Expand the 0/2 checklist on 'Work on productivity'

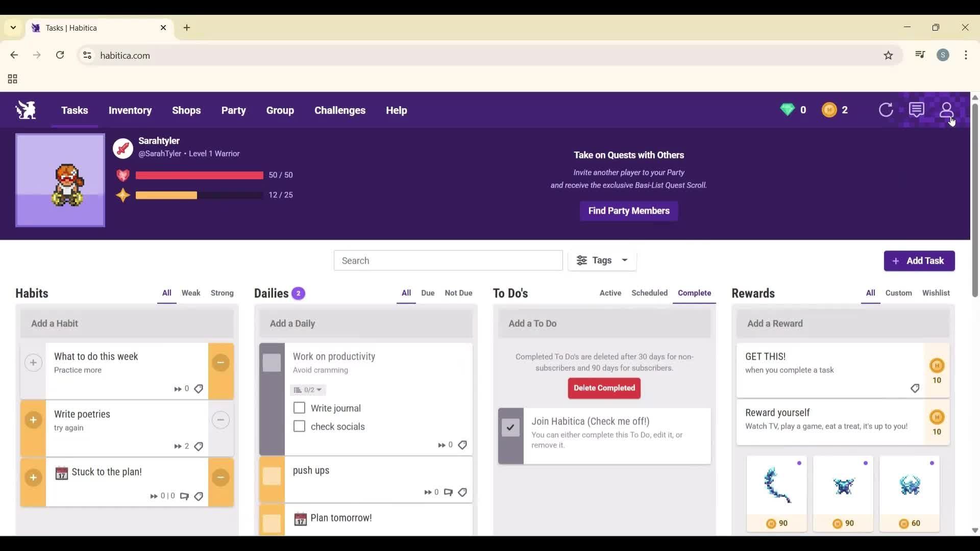(307, 390)
